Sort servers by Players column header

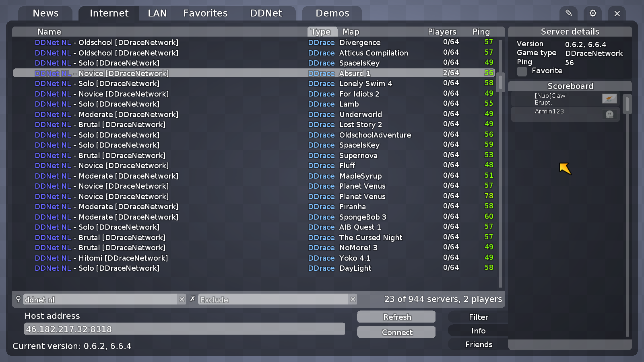[x=442, y=31]
